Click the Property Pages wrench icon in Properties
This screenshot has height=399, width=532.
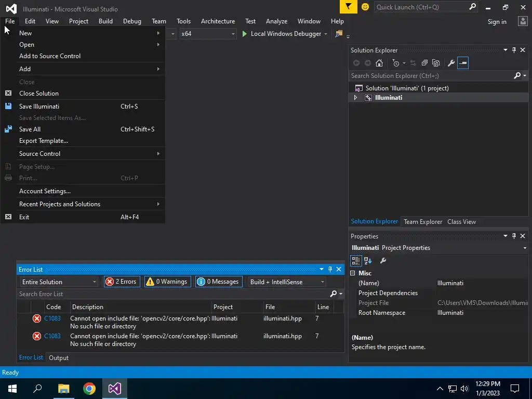coord(383,261)
